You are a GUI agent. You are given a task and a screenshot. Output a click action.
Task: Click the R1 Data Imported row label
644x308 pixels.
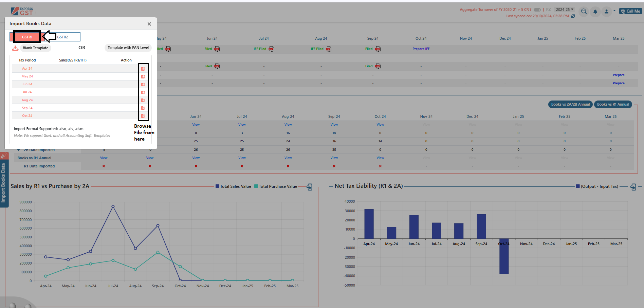39,166
